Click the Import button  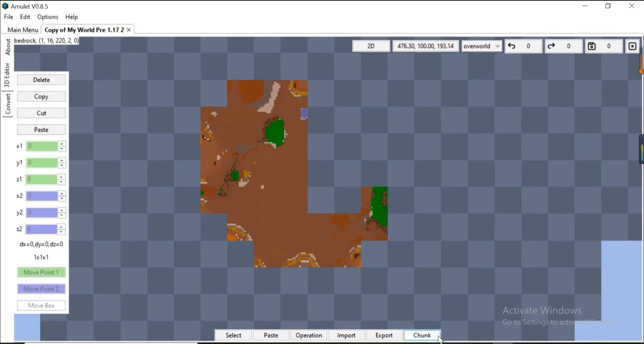click(346, 335)
